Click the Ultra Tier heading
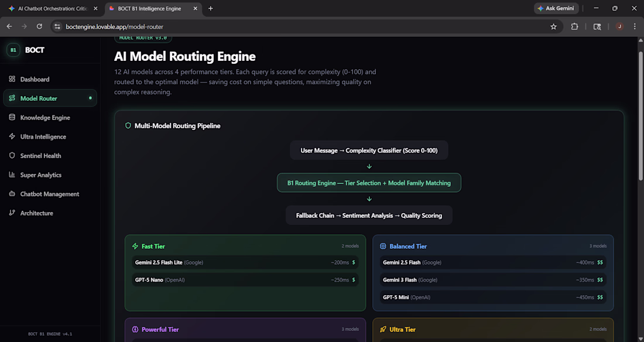Image resolution: width=644 pixels, height=342 pixels. pyautogui.click(x=403, y=329)
